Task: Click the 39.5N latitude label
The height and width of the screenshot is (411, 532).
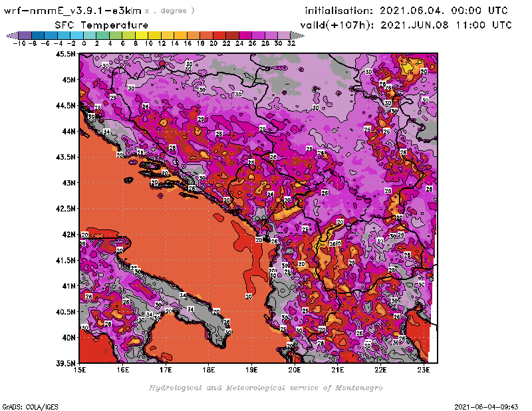Action: pyautogui.click(x=65, y=364)
